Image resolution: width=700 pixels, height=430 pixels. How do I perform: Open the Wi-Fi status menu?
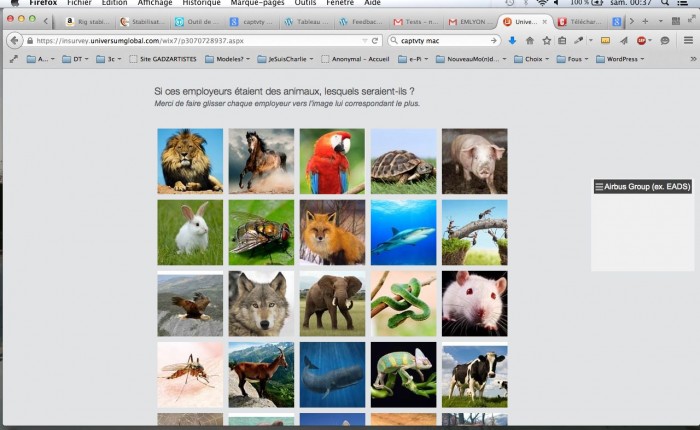542,3
